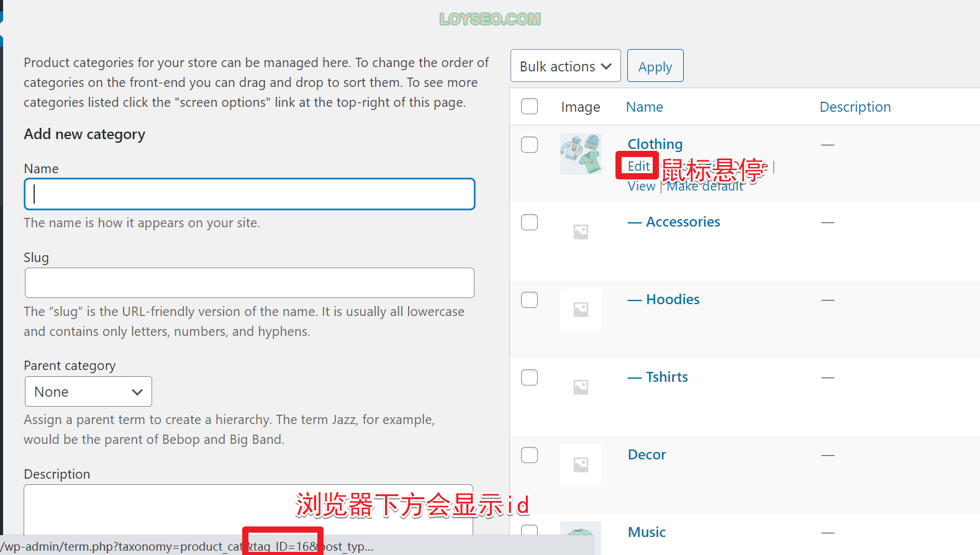The height and width of the screenshot is (555, 980).
Task: Open the Decor category
Action: coord(647,454)
